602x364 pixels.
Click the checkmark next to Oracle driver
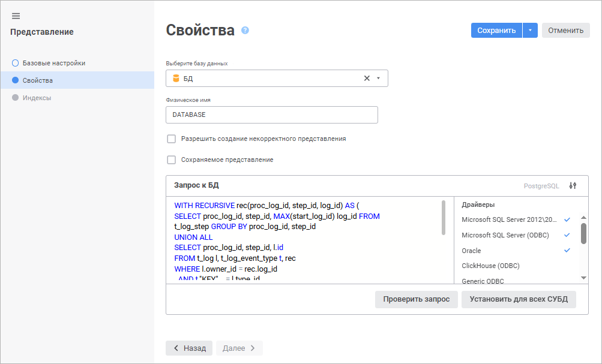click(x=567, y=251)
